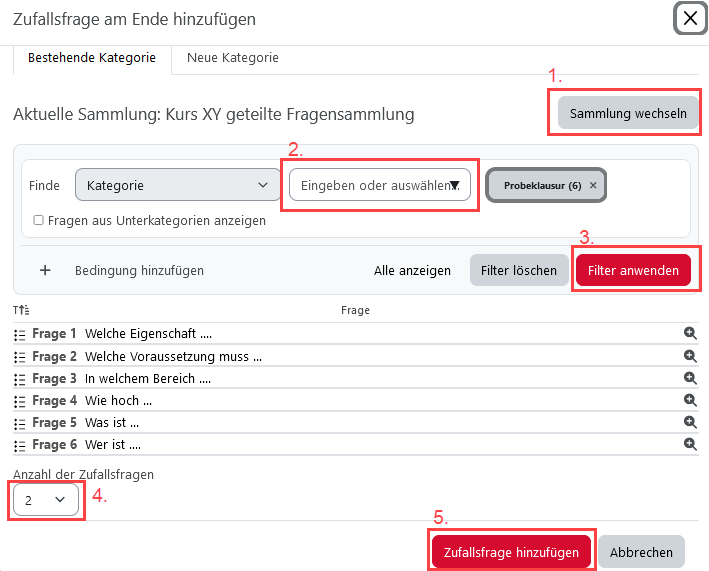Click the Filter löschen button
The height and width of the screenshot is (571, 709).
[x=518, y=270]
